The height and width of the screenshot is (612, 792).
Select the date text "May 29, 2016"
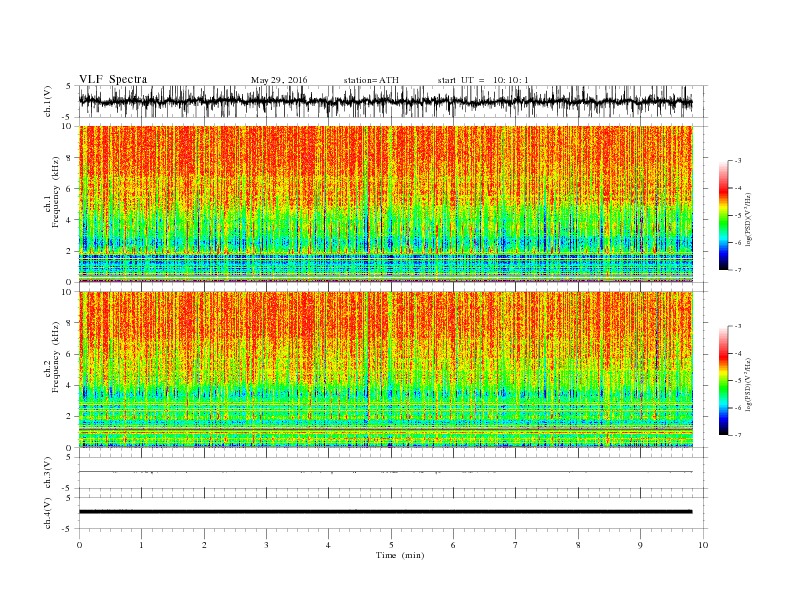tap(279, 80)
